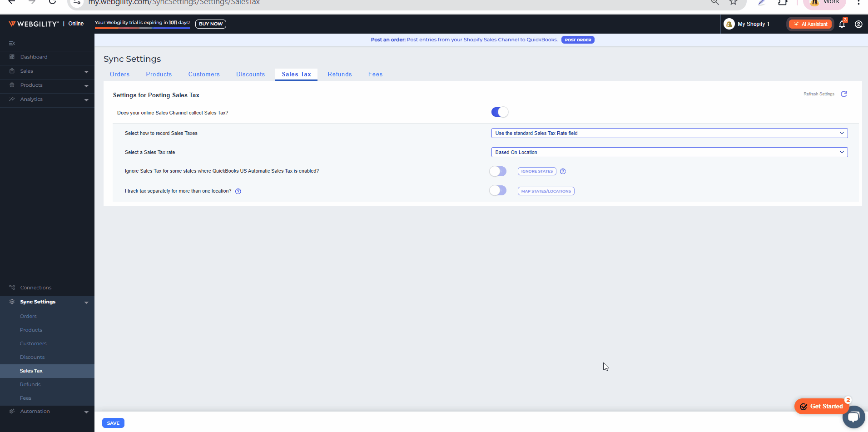Click help icon beside Ignore States button
The width and height of the screenshot is (868, 432).
coord(562,171)
